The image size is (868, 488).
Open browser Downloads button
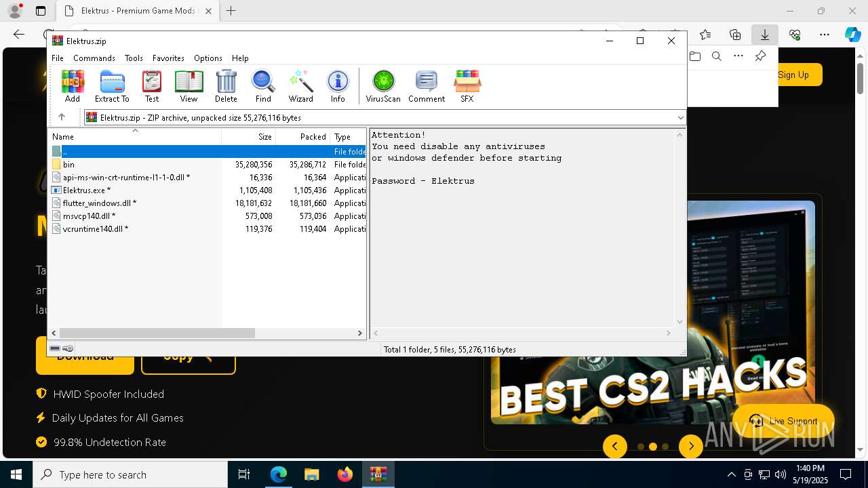pyautogui.click(x=764, y=34)
